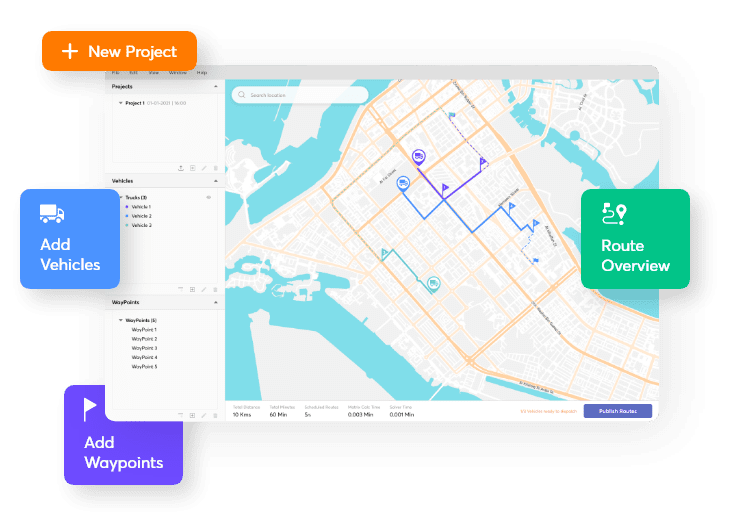
Task: Click the 0.003 Min matrix calc value
Action: coord(361,415)
